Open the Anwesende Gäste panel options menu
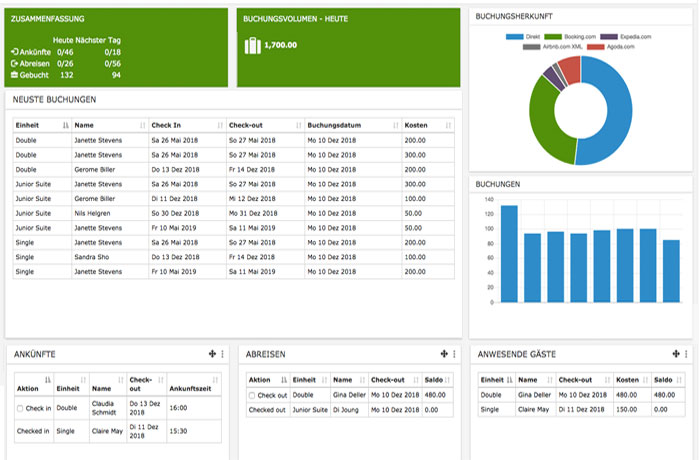The height and width of the screenshot is (460, 699). (686, 354)
